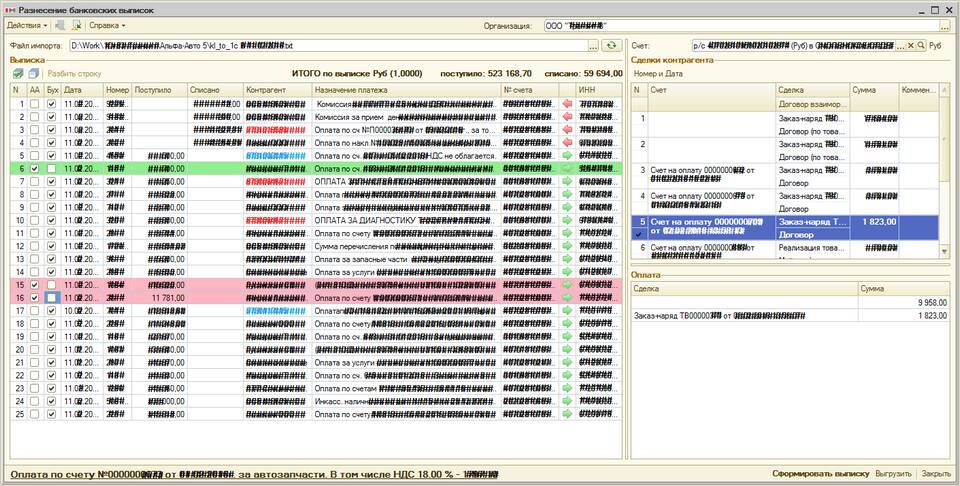Open file browse ellipsis for Файл импорта
960x486 pixels.
pyautogui.click(x=593, y=46)
